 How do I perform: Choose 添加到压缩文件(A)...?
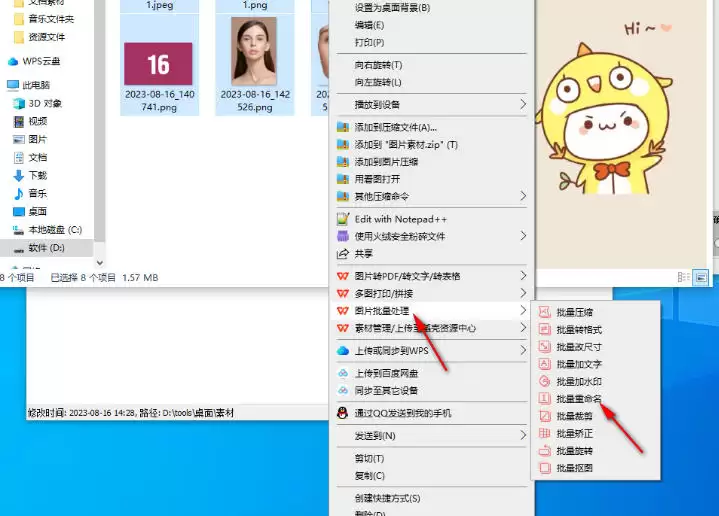coord(431,128)
